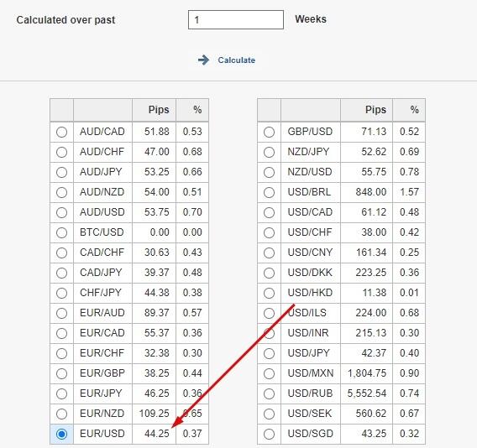The height and width of the screenshot is (448, 477).
Task: Select the USD/CNY radio button
Action: pyautogui.click(x=269, y=253)
